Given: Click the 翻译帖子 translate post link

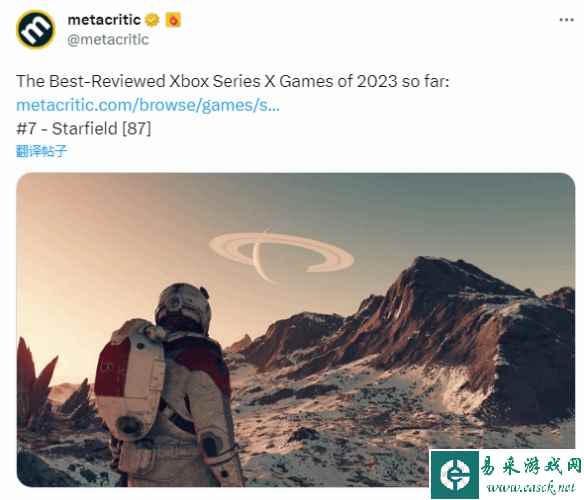Looking at the screenshot, I should click(41, 151).
